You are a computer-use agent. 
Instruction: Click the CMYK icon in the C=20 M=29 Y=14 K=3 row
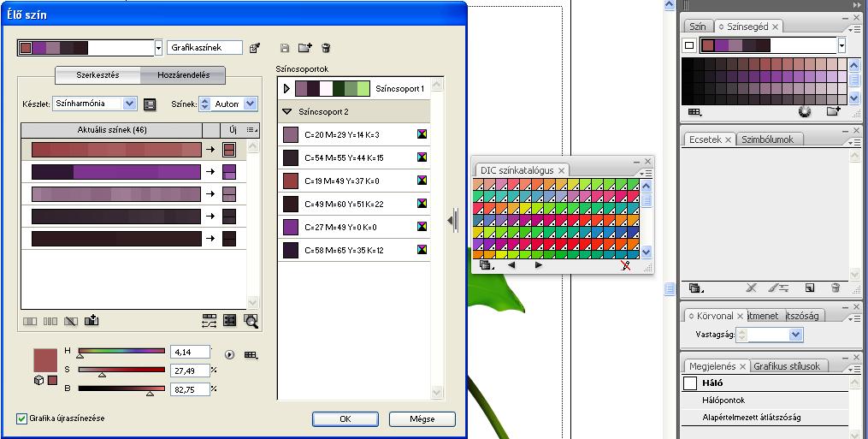click(422, 134)
